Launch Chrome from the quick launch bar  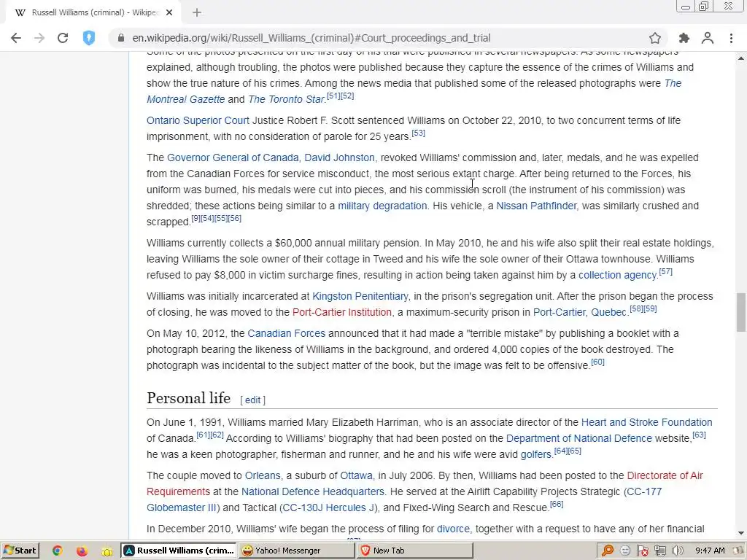pyautogui.click(x=57, y=551)
